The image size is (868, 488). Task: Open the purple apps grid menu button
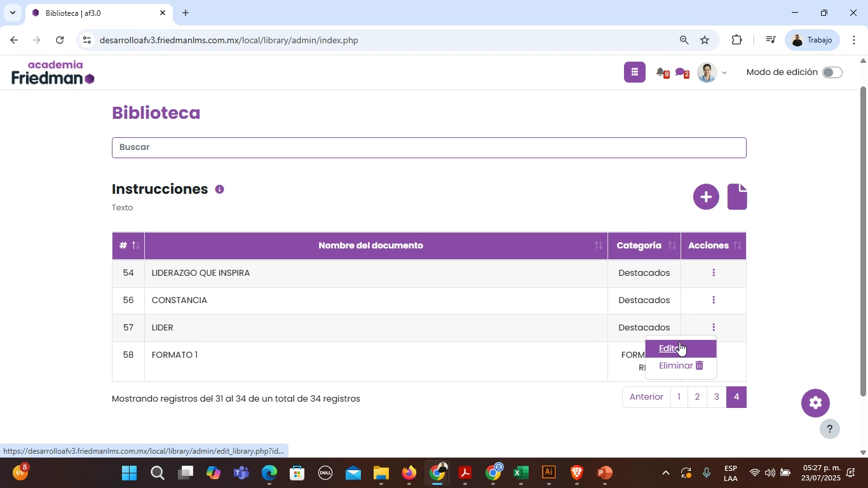click(634, 72)
